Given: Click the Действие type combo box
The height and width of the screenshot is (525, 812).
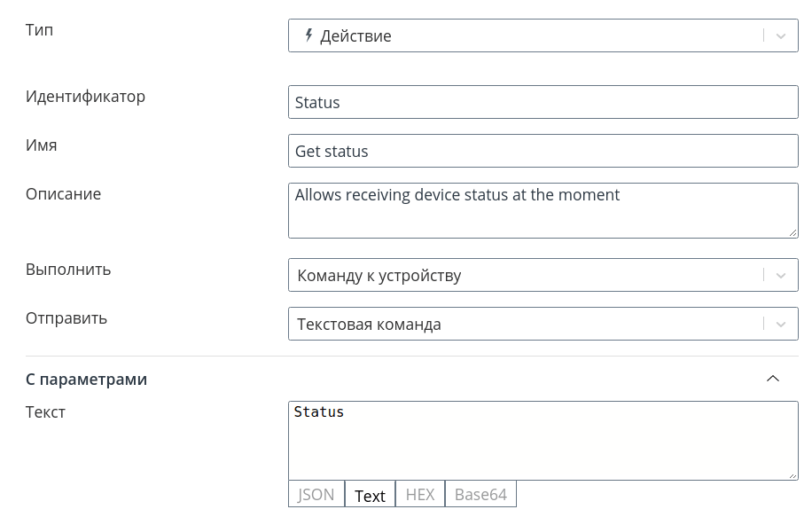Looking at the screenshot, I should 543,35.
